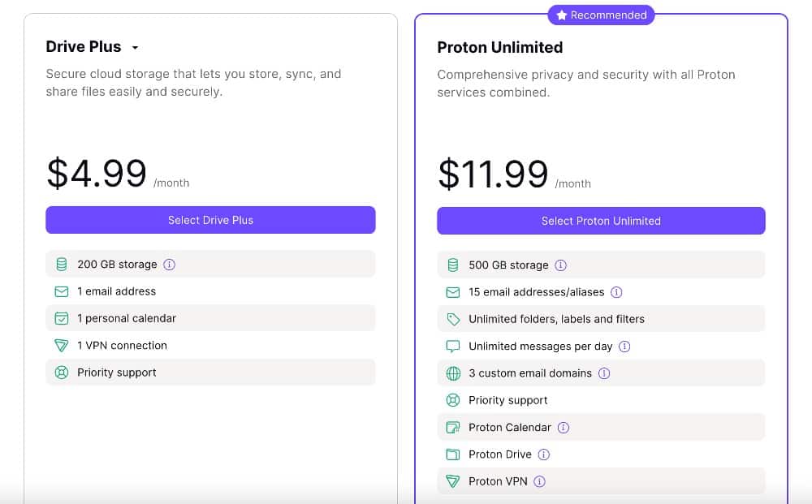The image size is (812, 504).
Task: Click the calendar icon beside 1 personal calendar
Action: point(62,318)
